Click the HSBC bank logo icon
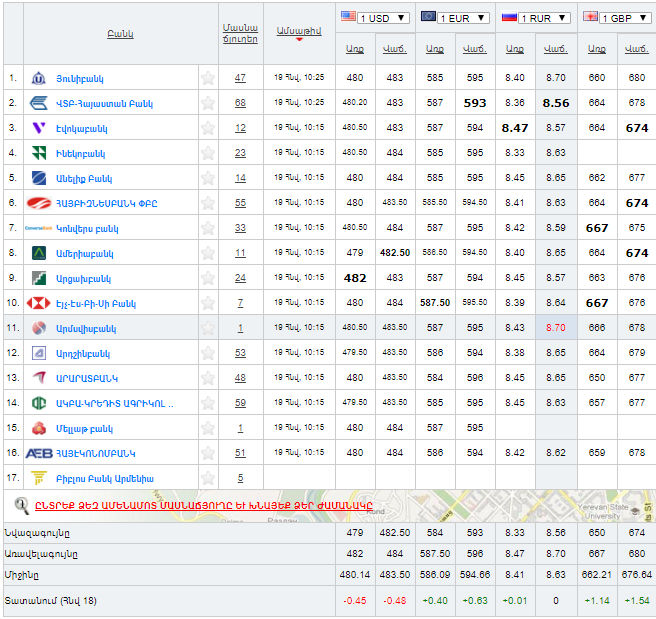This screenshot has height=619, width=656. (x=39, y=303)
